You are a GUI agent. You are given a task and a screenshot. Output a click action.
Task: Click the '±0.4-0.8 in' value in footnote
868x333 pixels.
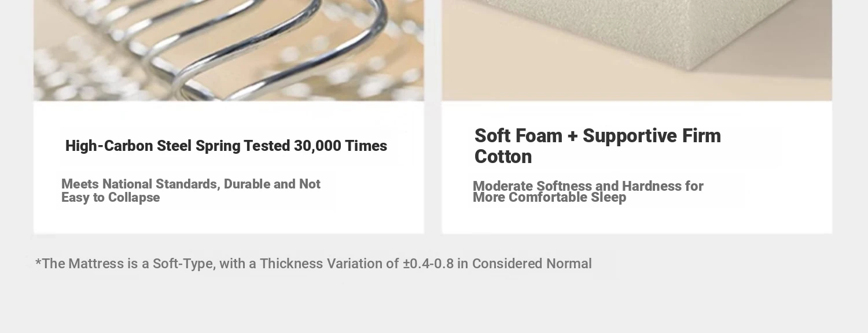436,264
